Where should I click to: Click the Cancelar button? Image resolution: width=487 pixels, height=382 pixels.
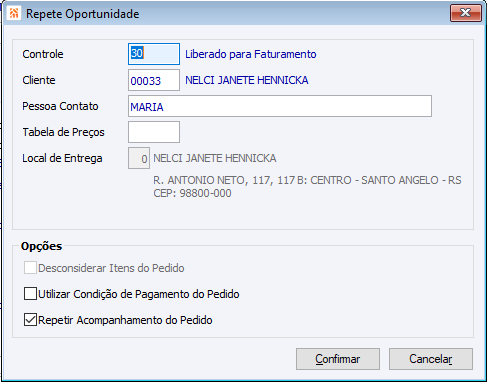(431, 359)
